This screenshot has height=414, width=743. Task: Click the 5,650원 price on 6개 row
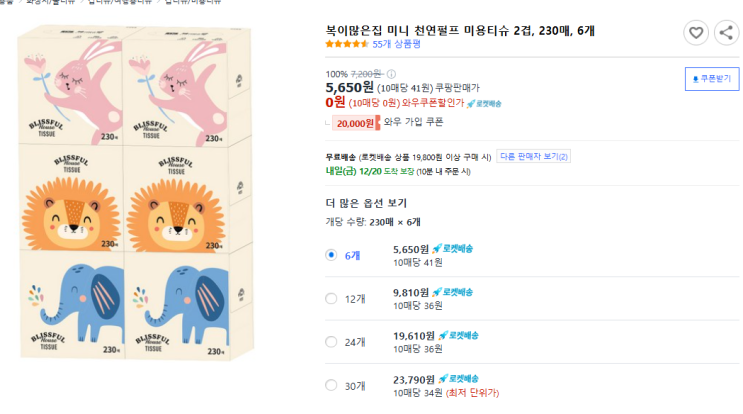[x=410, y=249]
